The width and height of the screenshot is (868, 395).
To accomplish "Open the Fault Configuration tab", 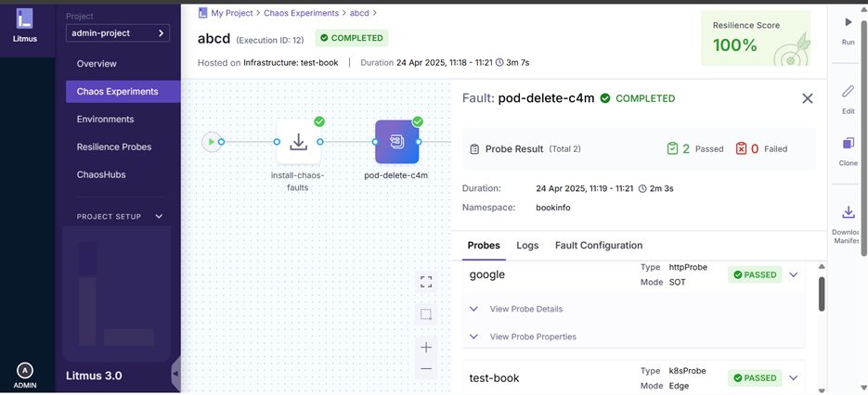I will [598, 246].
